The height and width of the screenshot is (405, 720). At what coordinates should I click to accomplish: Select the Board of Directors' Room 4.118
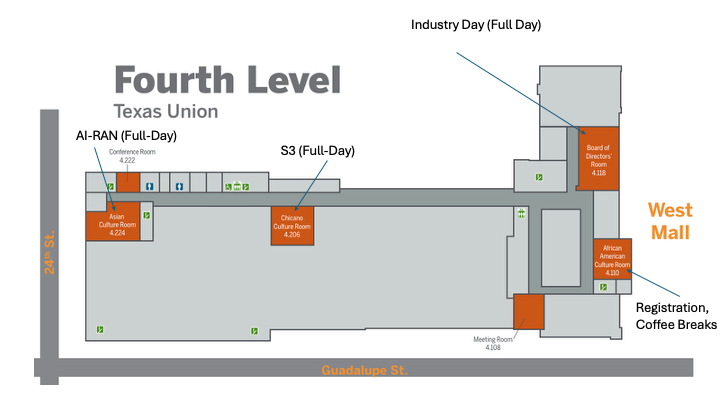coord(598,159)
